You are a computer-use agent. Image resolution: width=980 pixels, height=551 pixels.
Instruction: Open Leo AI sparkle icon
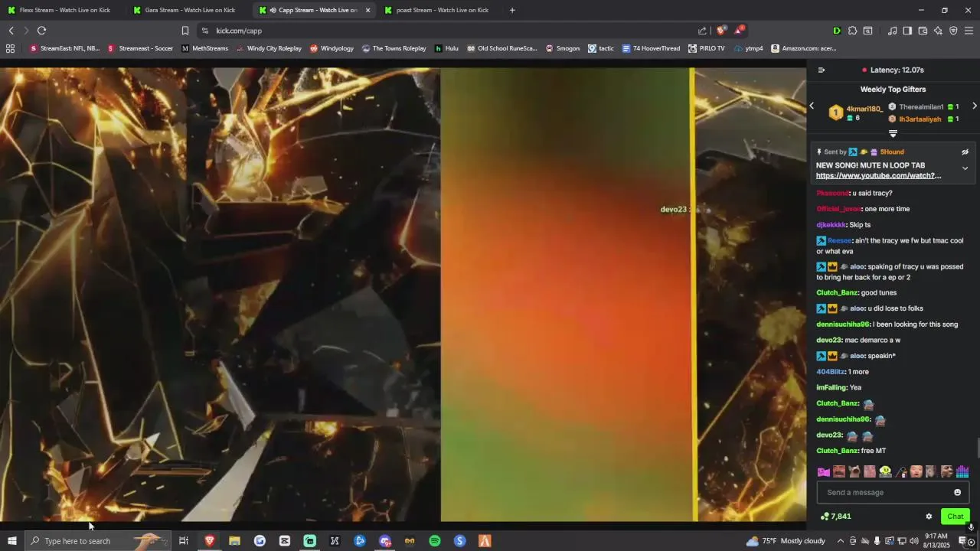coord(938,31)
